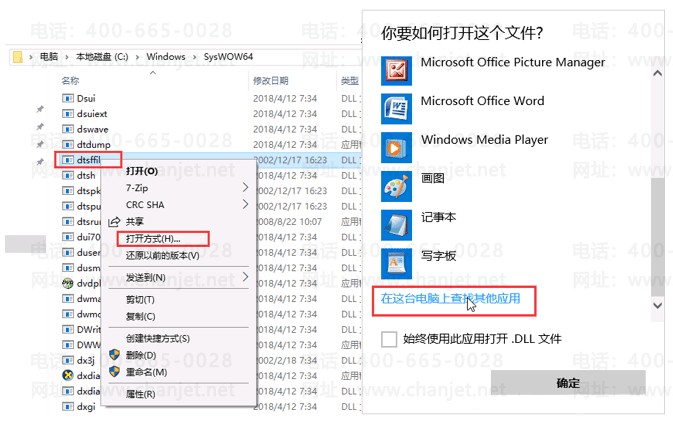Click the SysWOW64 breadcrumb segment
Viewport: 673px width, 421px height.
coord(228,57)
